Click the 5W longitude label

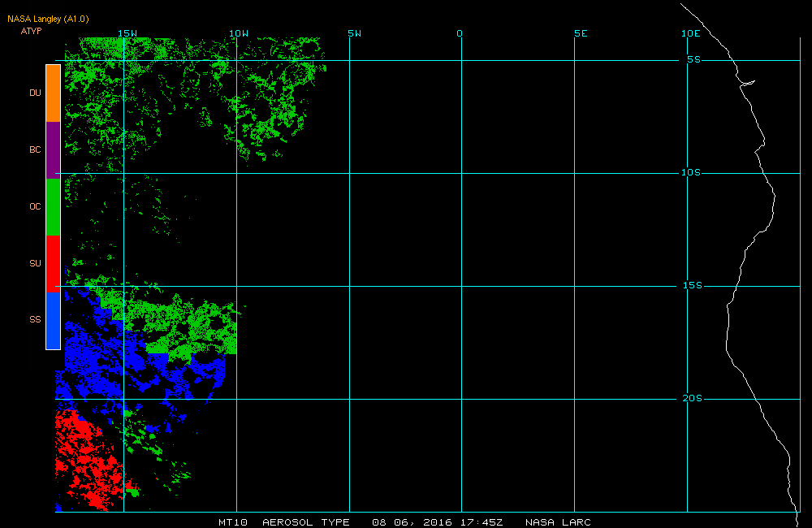(355, 33)
